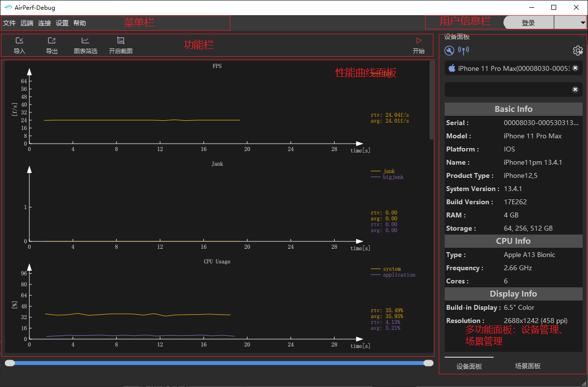This screenshot has width=588, height=387.
Task: Open the 文件 menu
Action: click(9, 23)
